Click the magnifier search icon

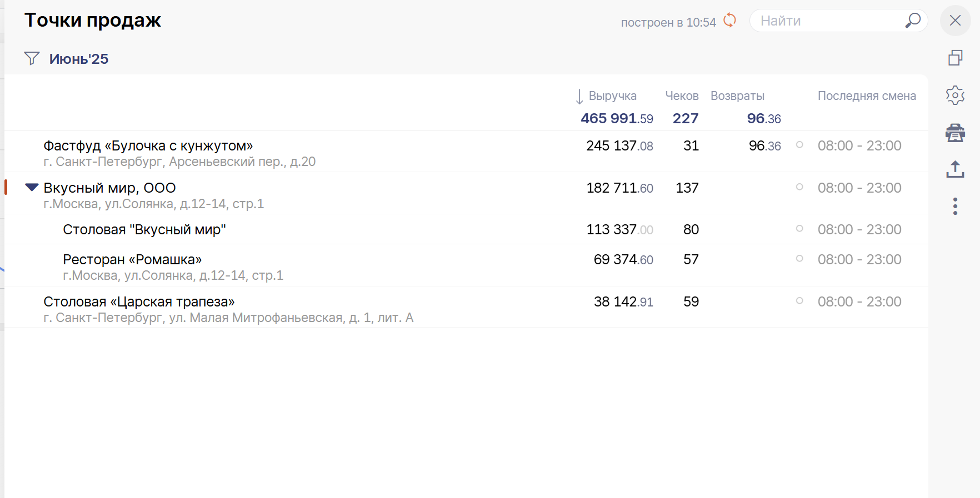(912, 21)
